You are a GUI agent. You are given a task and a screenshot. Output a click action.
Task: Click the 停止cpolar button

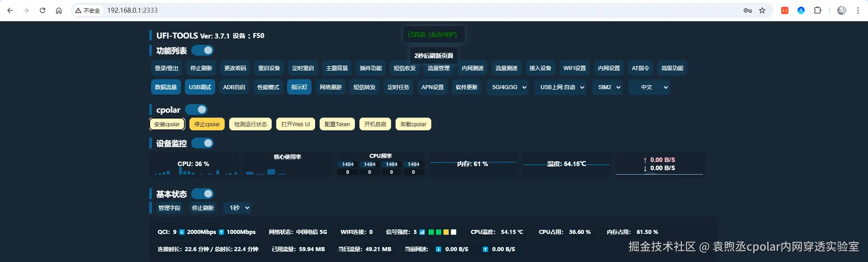(x=207, y=124)
